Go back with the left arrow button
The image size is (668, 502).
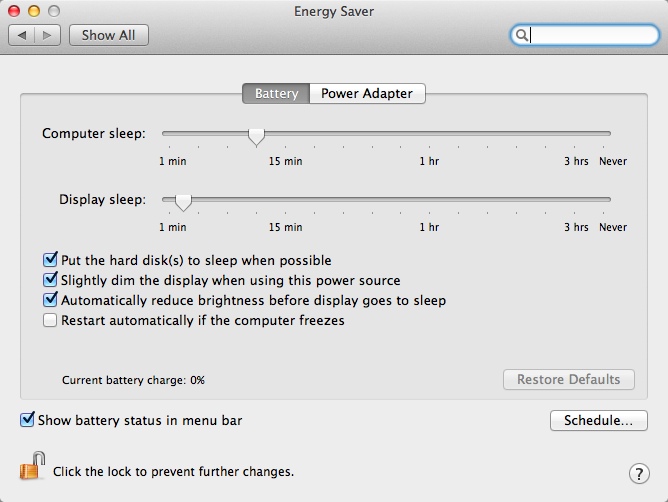tap(22, 35)
